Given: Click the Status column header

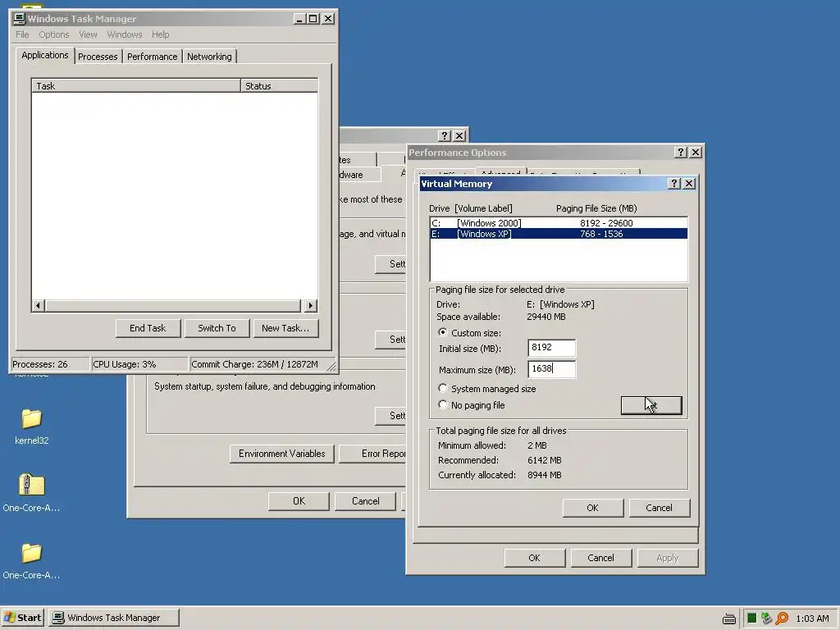Looking at the screenshot, I should (279, 85).
